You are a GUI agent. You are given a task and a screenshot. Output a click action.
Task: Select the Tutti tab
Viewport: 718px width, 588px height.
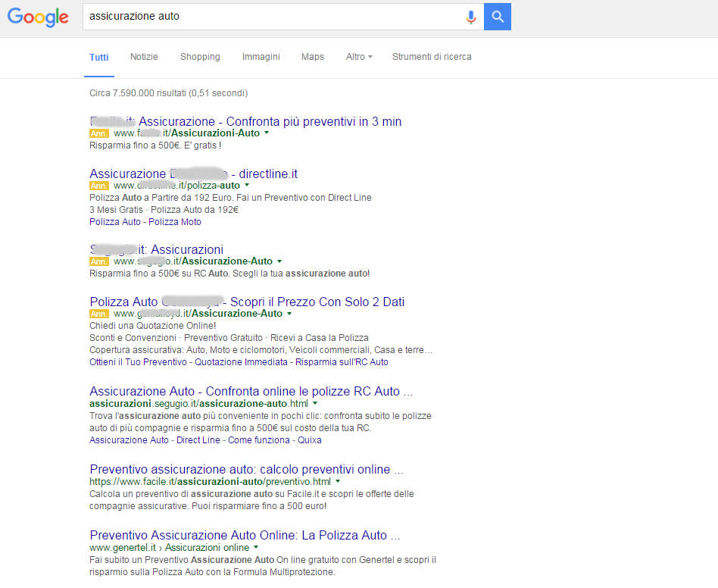[x=99, y=58]
